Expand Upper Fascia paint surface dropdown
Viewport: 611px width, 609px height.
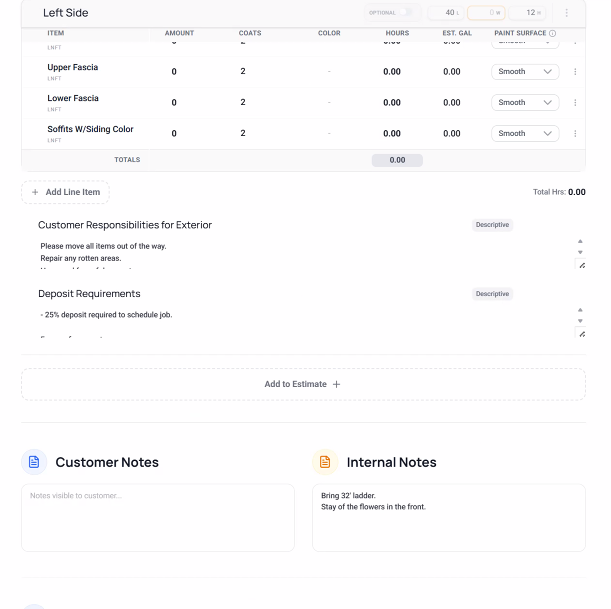[525, 72]
